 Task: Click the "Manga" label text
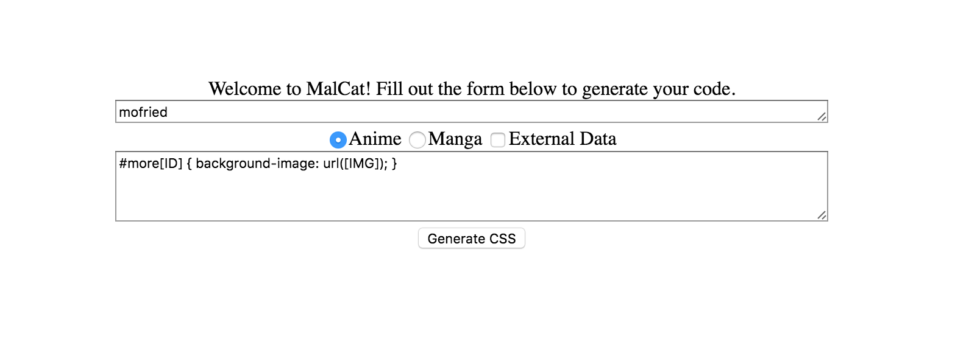tap(455, 139)
